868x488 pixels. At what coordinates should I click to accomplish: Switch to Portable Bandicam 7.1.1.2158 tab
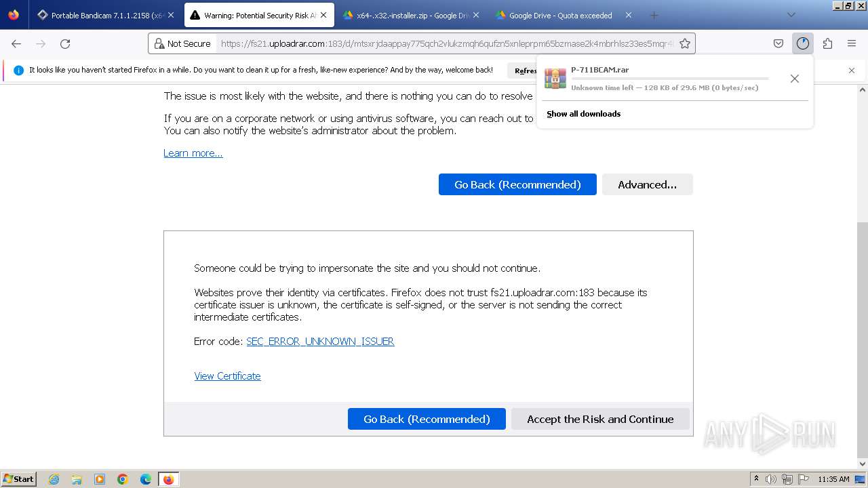[x=104, y=15]
